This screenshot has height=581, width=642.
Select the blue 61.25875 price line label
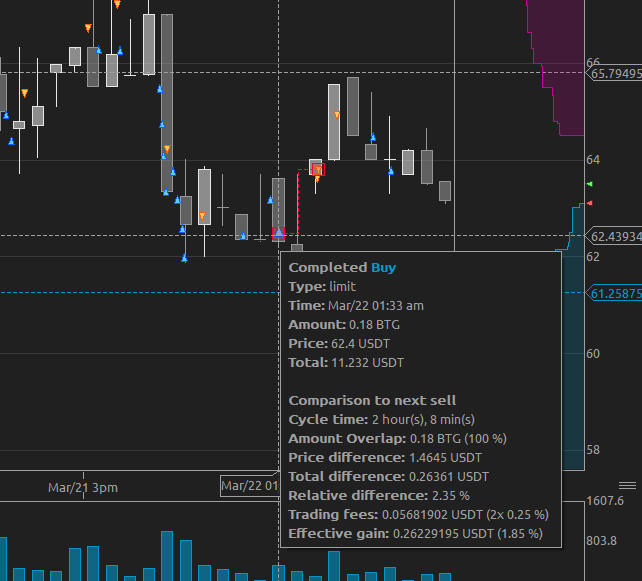(x=615, y=294)
